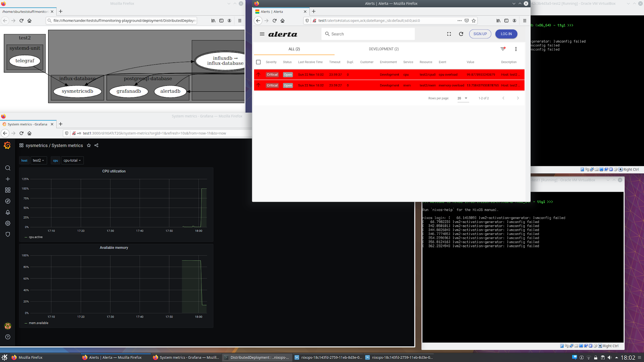Open Alerta's filter icon
644x362 pixels.
(x=502, y=49)
